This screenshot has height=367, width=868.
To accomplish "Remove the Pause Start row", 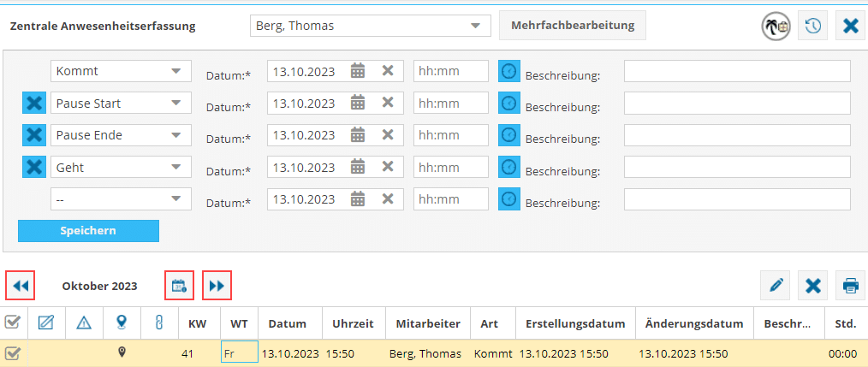I will coord(34,104).
